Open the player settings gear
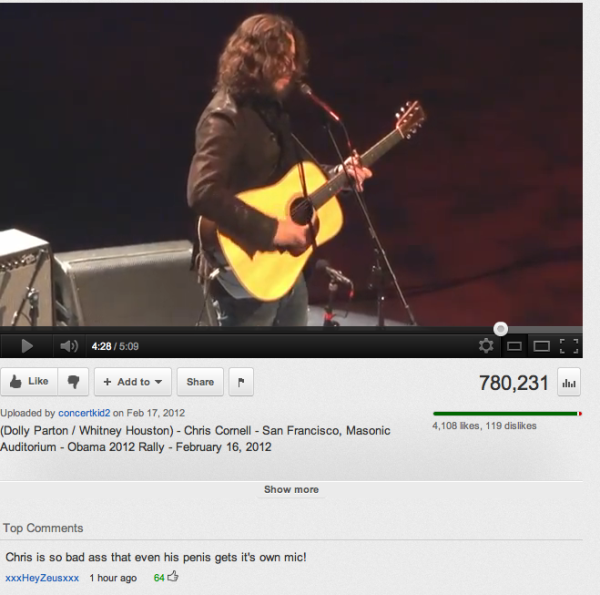Viewport: 600px width, 595px height. click(486, 346)
